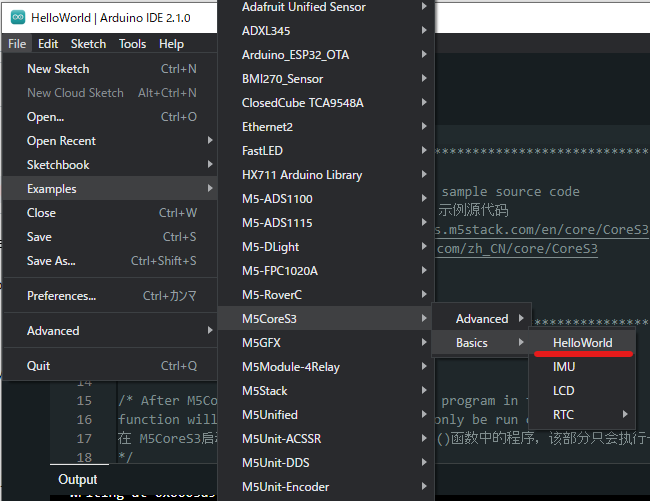Expand the RTC examples submenu
This screenshot has height=501, width=650.
pos(582,415)
